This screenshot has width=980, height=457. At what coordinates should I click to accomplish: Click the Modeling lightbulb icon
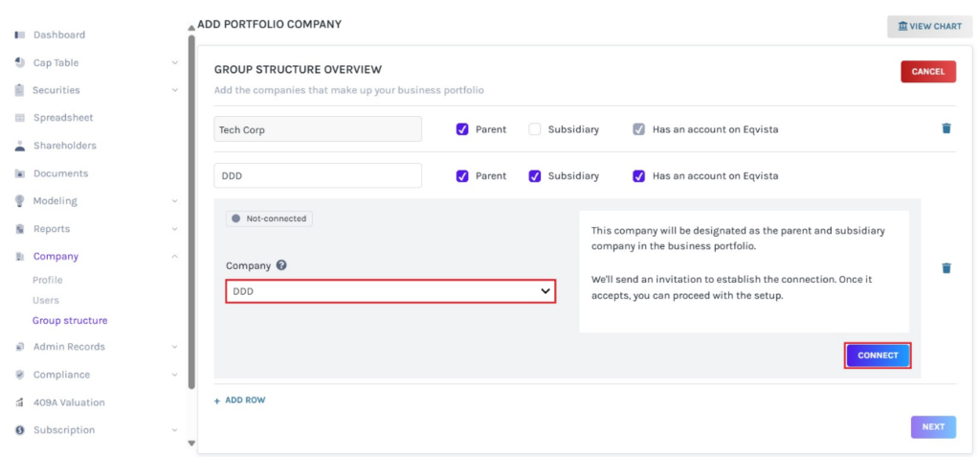click(x=20, y=201)
